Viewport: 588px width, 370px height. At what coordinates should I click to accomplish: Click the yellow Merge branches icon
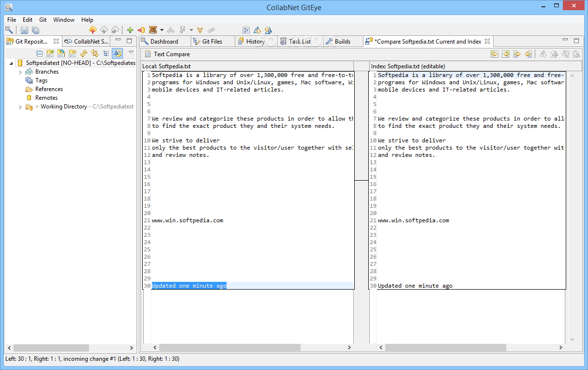(200, 30)
